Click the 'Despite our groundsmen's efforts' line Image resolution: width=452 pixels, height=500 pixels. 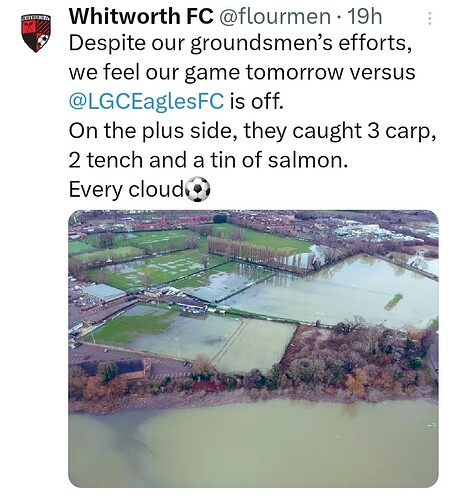click(x=240, y=44)
